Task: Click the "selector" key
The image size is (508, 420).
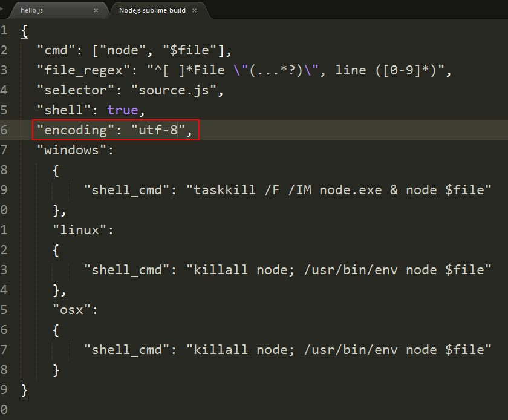Action: pos(76,90)
